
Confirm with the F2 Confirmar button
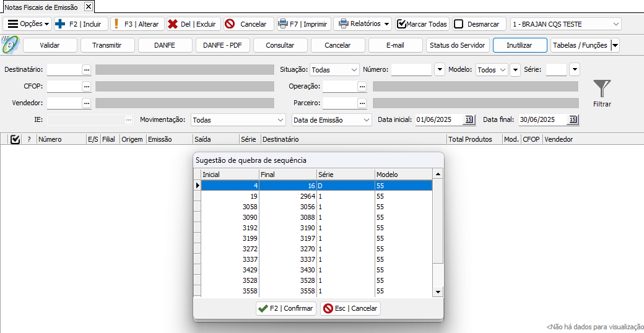[286, 308]
